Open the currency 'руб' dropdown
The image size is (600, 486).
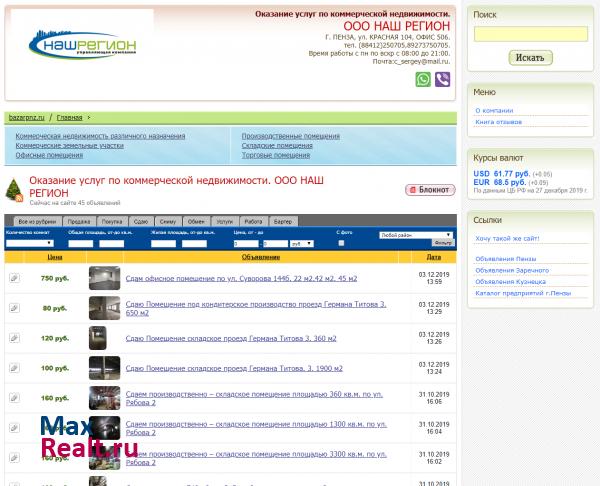point(302,244)
